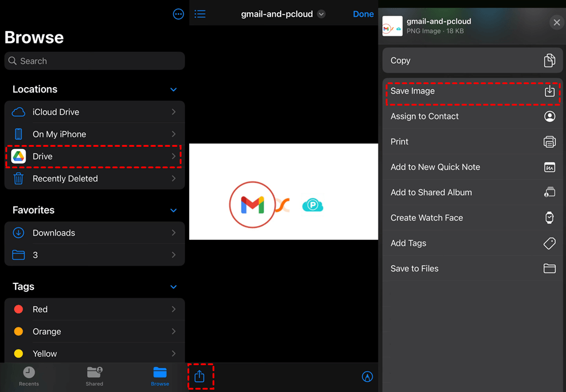566x392 pixels.
Task: Collapse the Tags section
Action: pyautogui.click(x=174, y=287)
